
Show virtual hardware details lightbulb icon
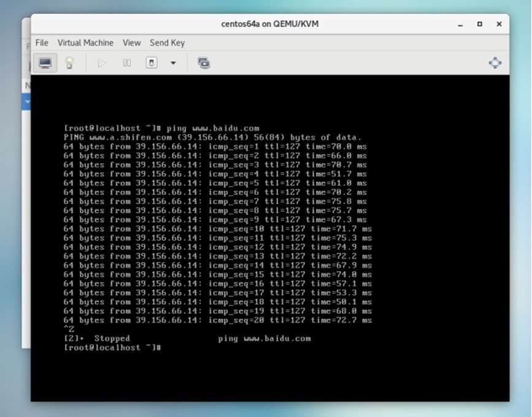pos(69,63)
